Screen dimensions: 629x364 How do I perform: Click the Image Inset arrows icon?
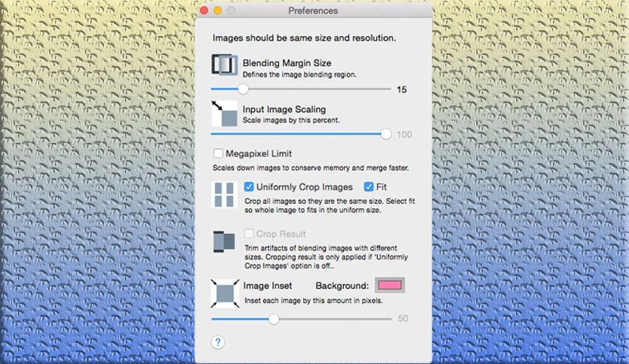coord(225,293)
